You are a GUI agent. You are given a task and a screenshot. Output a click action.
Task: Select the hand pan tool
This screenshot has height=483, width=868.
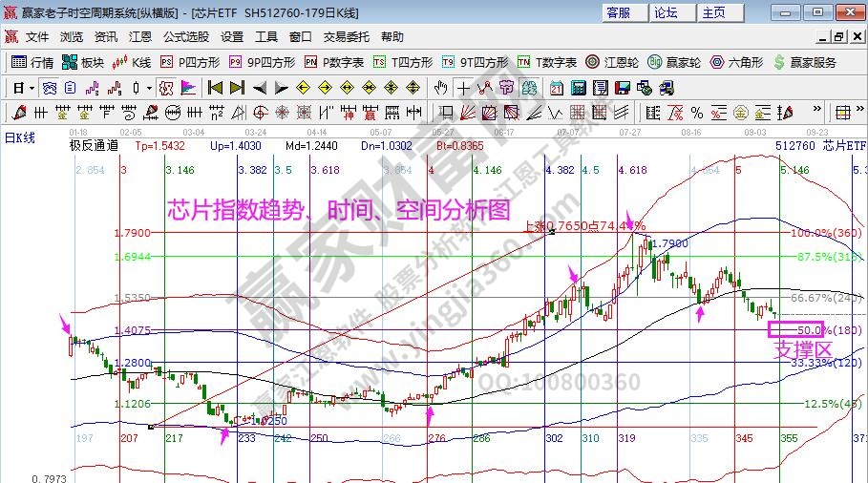click(440, 88)
